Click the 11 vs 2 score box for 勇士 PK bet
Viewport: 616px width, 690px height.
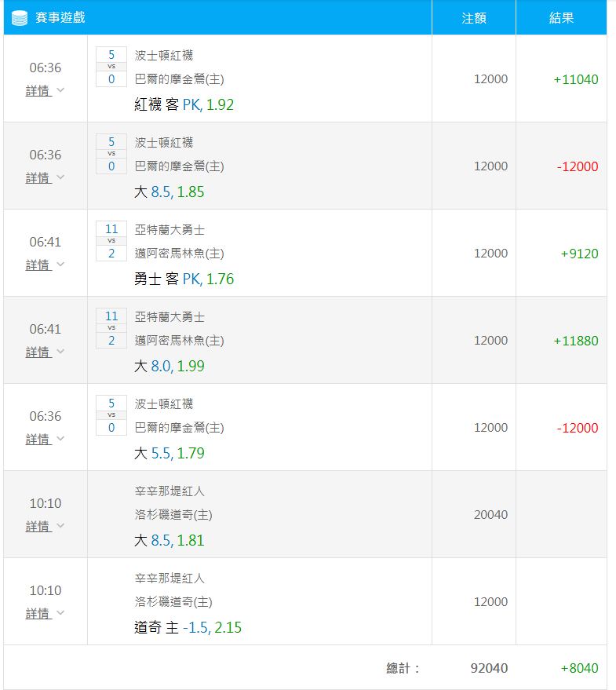(111, 241)
